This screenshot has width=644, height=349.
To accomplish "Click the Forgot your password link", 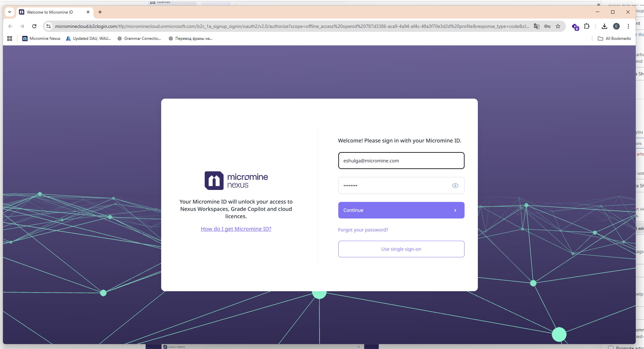I will click(363, 230).
